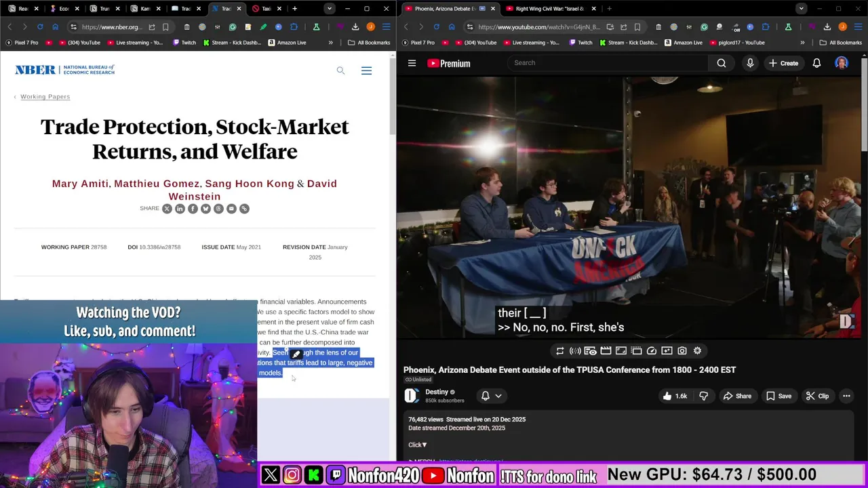Open the YouTube Create button

pyautogui.click(x=783, y=63)
